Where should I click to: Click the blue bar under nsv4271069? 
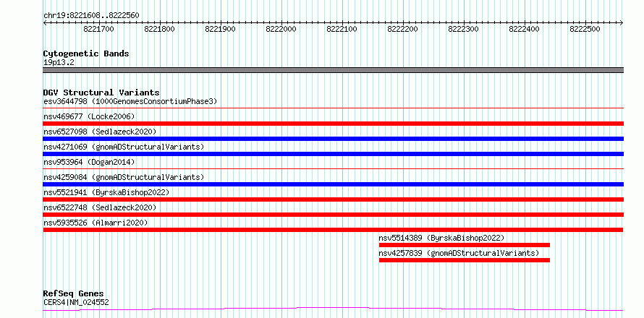pos(334,154)
